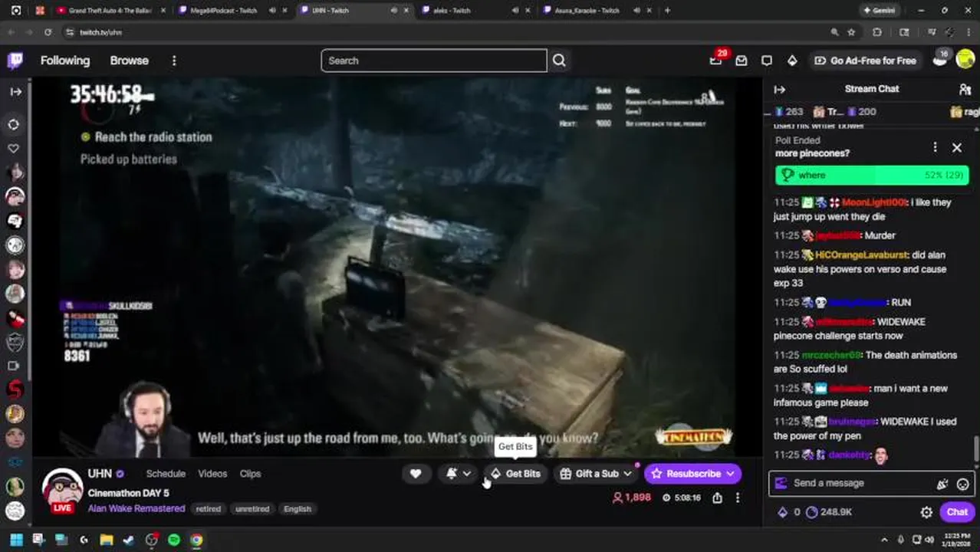
Task: Open poll options three-dot menu
Action: coord(935,147)
